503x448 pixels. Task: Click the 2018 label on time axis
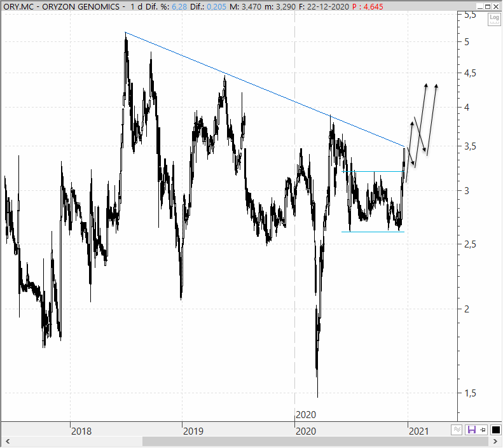81,431
